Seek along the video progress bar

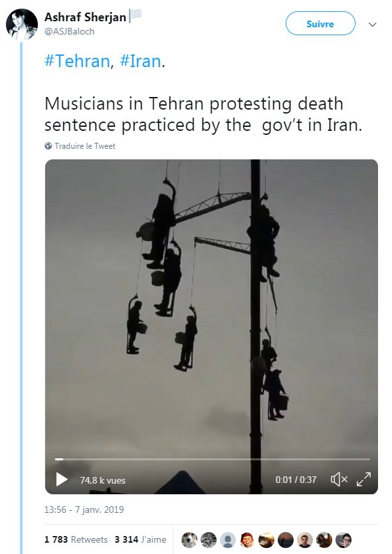tap(213, 459)
